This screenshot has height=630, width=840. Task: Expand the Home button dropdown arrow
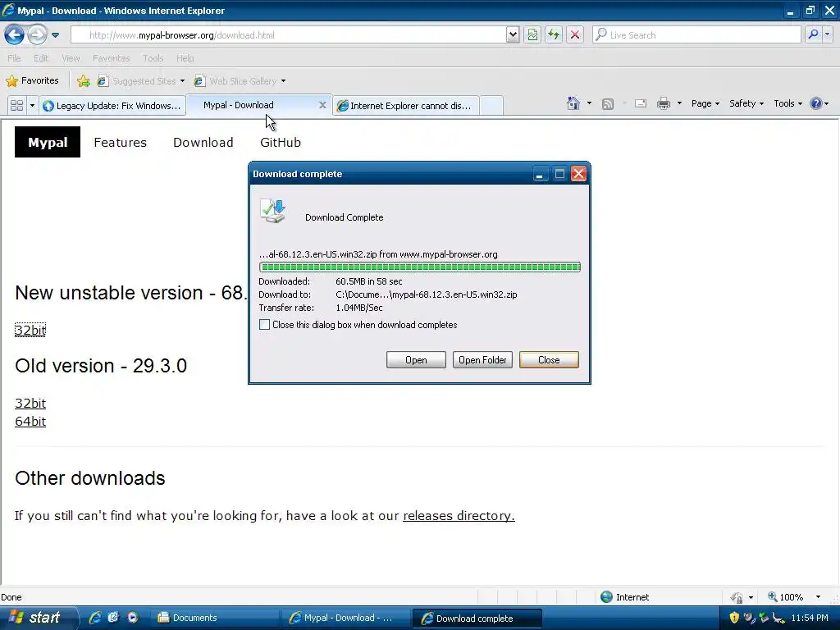(x=589, y=103)
